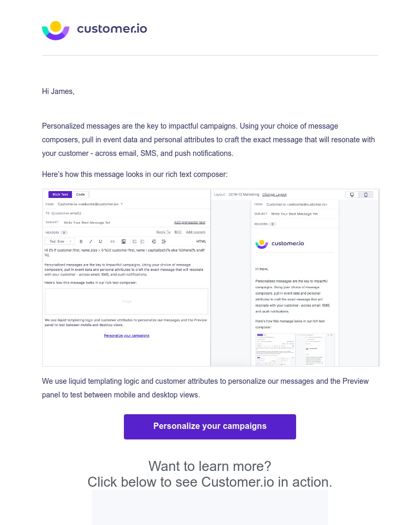Apply italic formatting in the composer toolbar
420x525 pixels.
90,241
